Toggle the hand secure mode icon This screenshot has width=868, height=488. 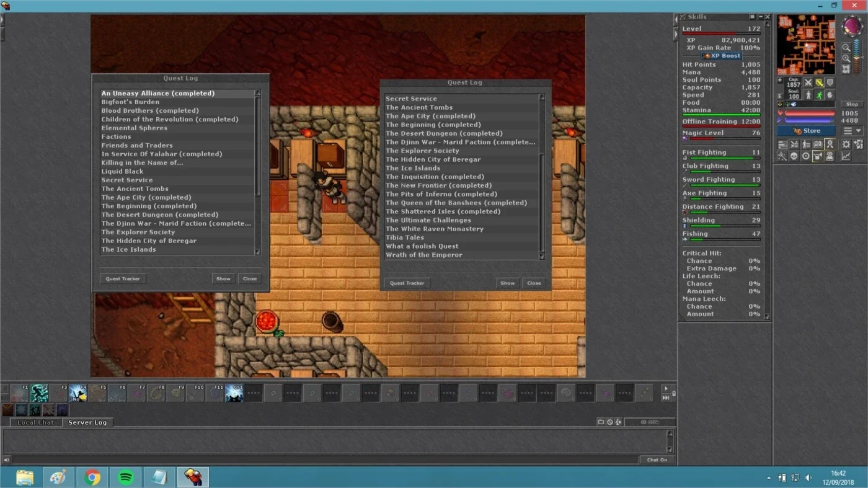pos(830,95)
